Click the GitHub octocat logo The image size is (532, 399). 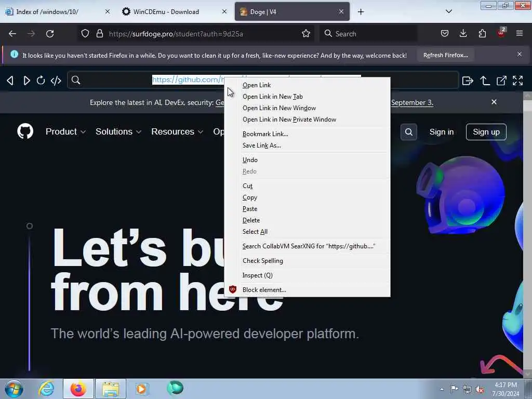coord(25,131)
